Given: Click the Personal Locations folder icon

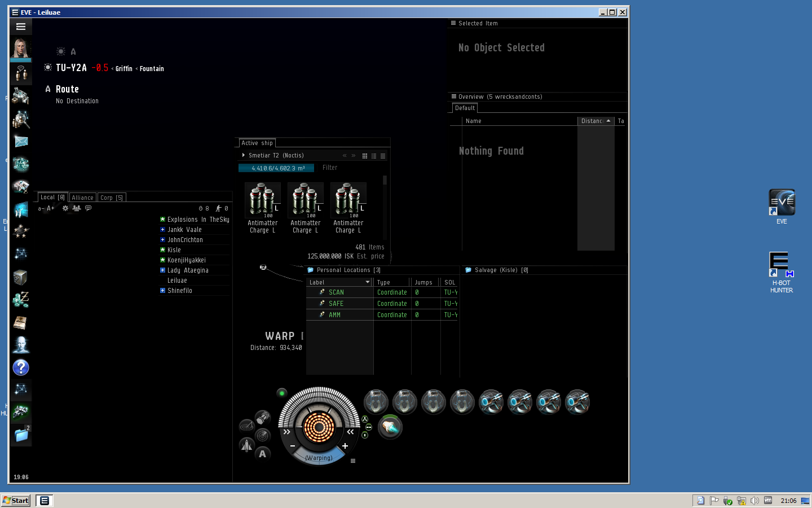Looking at the screenshot, I should click(x=310, y=270).
